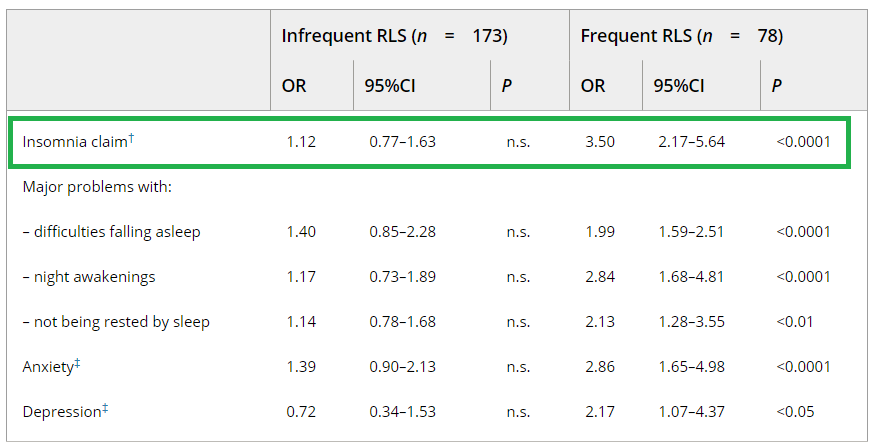Click the Infrequent RLS column header

tap(394, 36)
